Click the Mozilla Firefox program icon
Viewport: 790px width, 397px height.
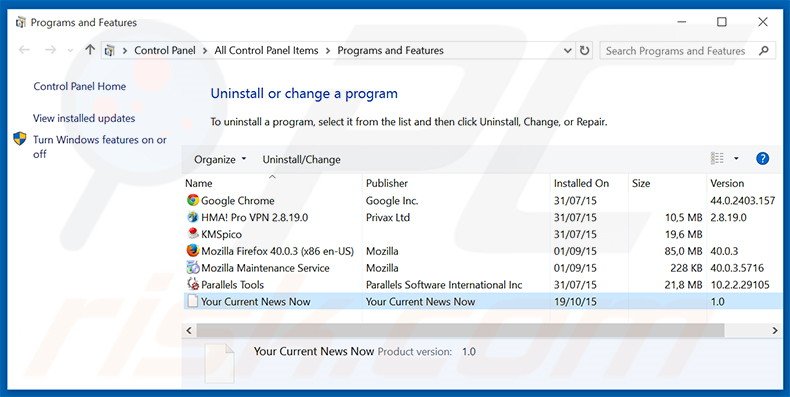pos(192,251)
